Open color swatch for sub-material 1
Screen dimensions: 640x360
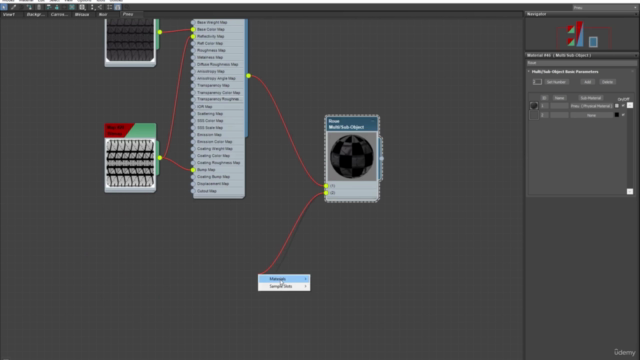(617, 106)
